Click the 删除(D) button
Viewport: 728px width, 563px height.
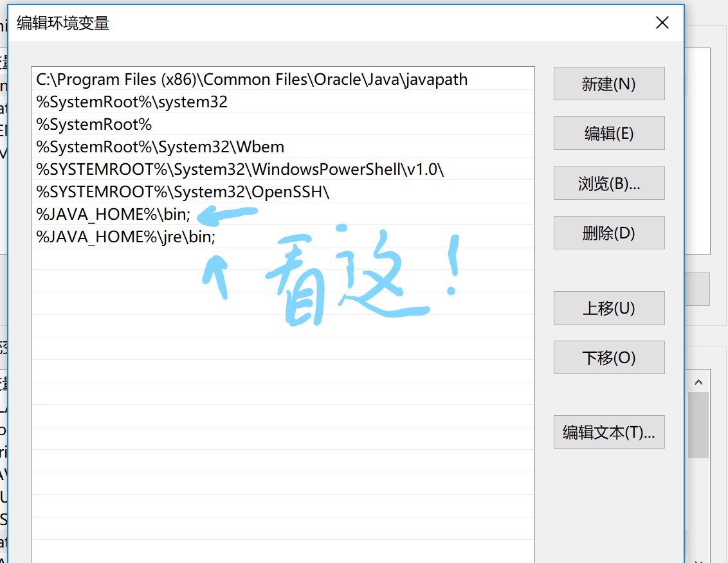608,233
